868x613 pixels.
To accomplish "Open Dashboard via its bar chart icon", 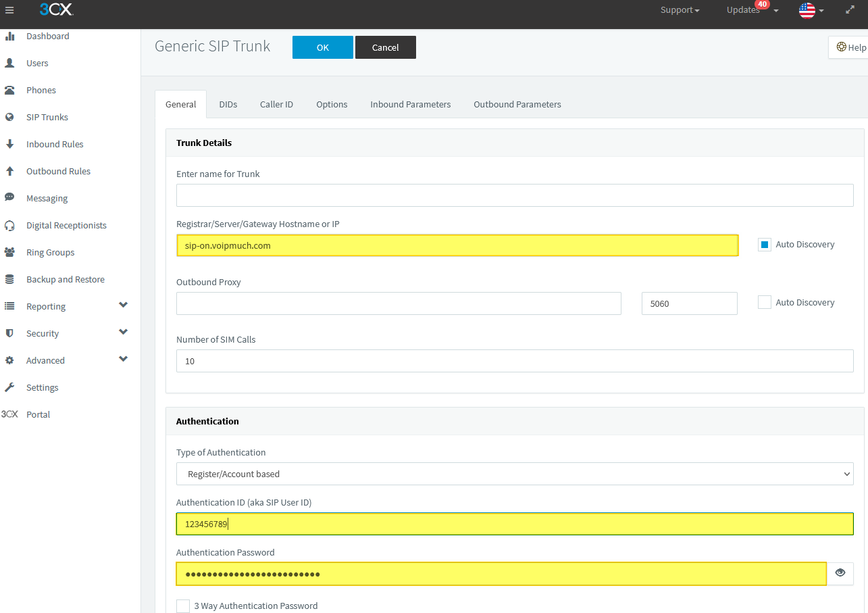I will 10,36.
